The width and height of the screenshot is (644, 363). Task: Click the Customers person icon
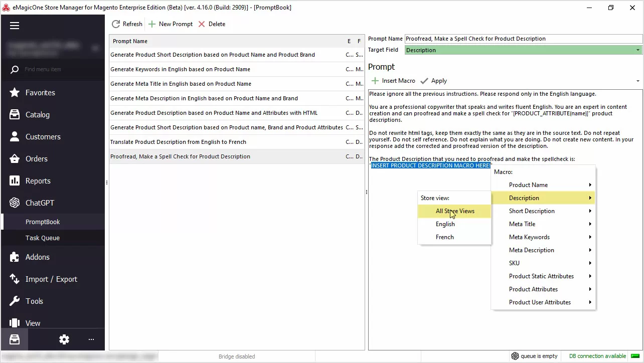[15, 137]
